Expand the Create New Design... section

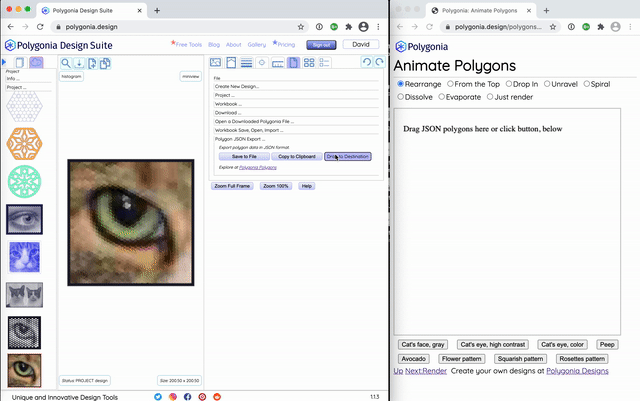296,87
